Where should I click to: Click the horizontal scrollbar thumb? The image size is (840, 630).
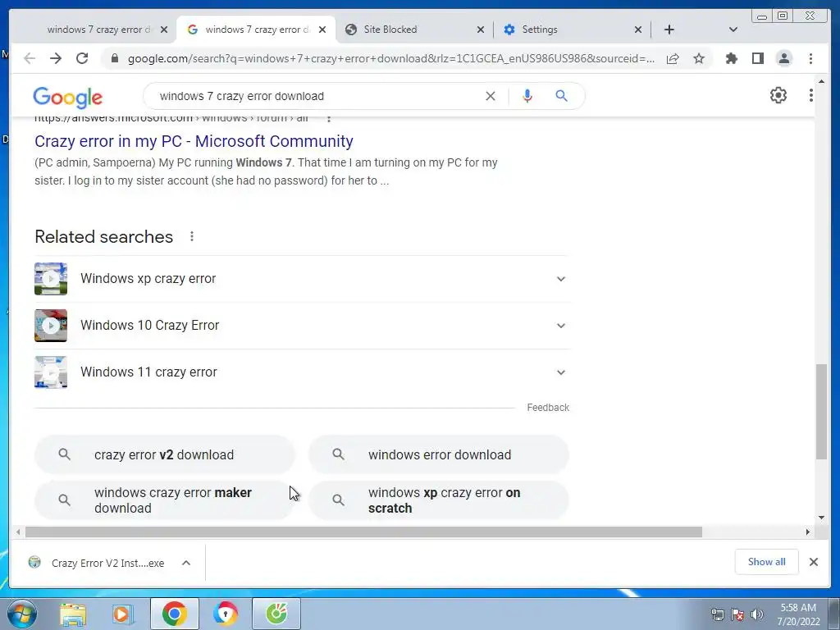pyautogui.click(x=363, y=532)
